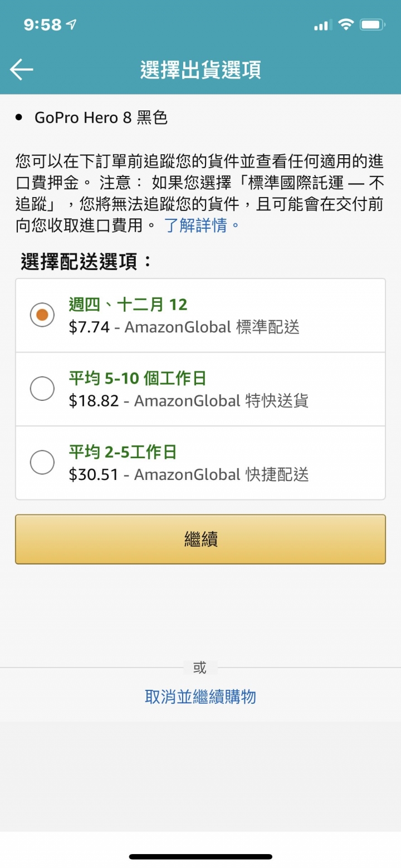Tap the 平均 2-5工作日 option text

123,452
